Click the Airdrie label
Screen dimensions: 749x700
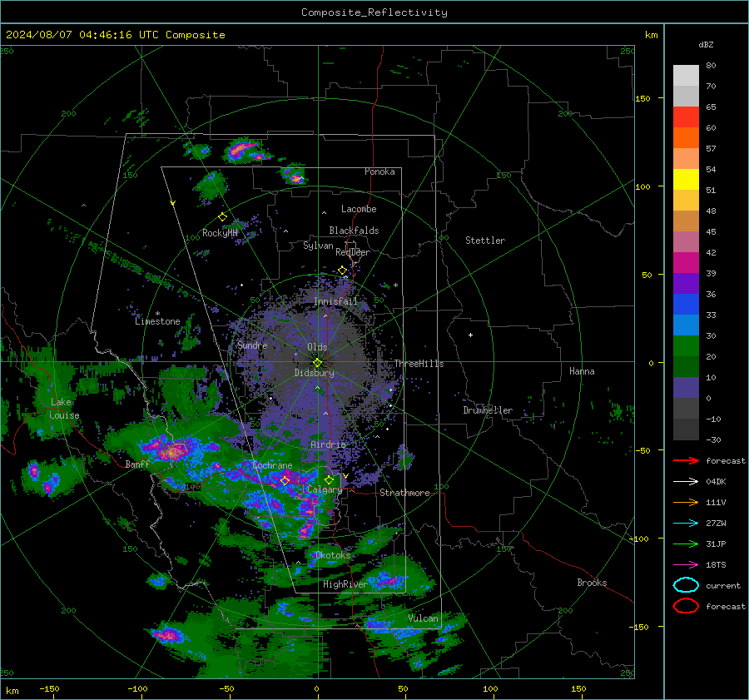328,444
